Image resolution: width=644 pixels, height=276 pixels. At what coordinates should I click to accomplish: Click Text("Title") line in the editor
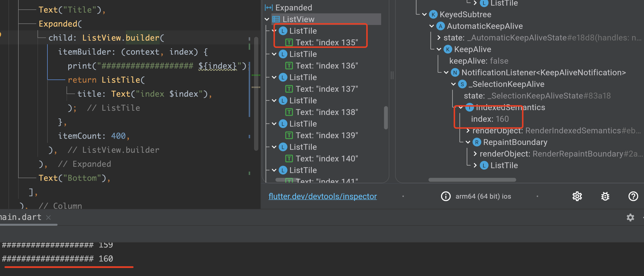tap(72, 10)
